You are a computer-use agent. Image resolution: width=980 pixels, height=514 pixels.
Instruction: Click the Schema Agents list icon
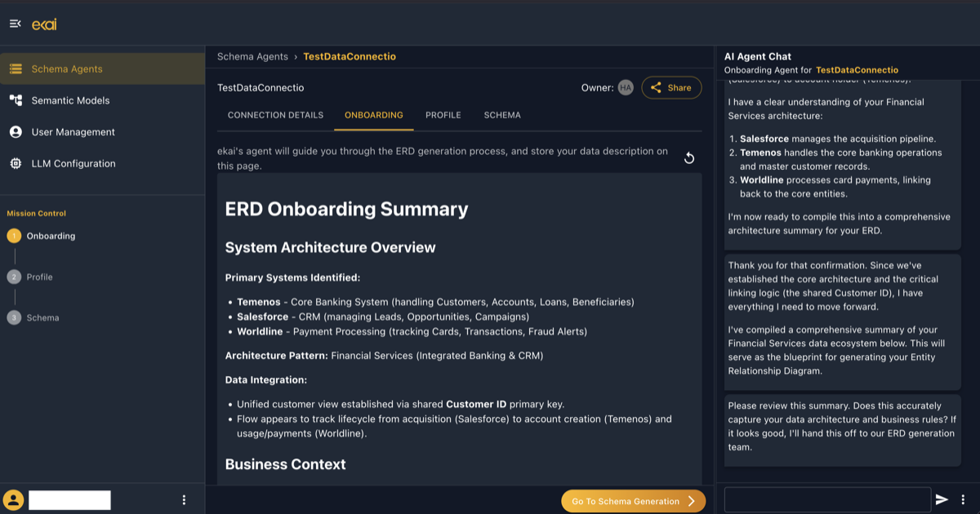[16, 69]
